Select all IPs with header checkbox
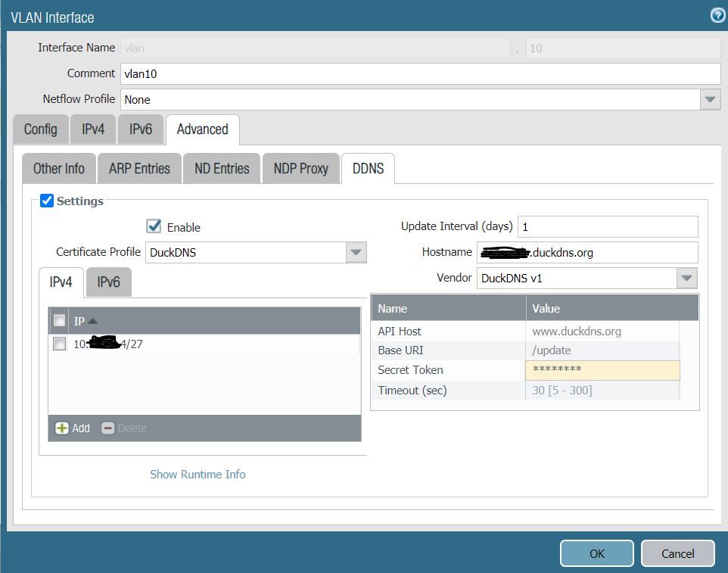The width and height of the screenshot is (728, 573). click(x=60, y=321)
